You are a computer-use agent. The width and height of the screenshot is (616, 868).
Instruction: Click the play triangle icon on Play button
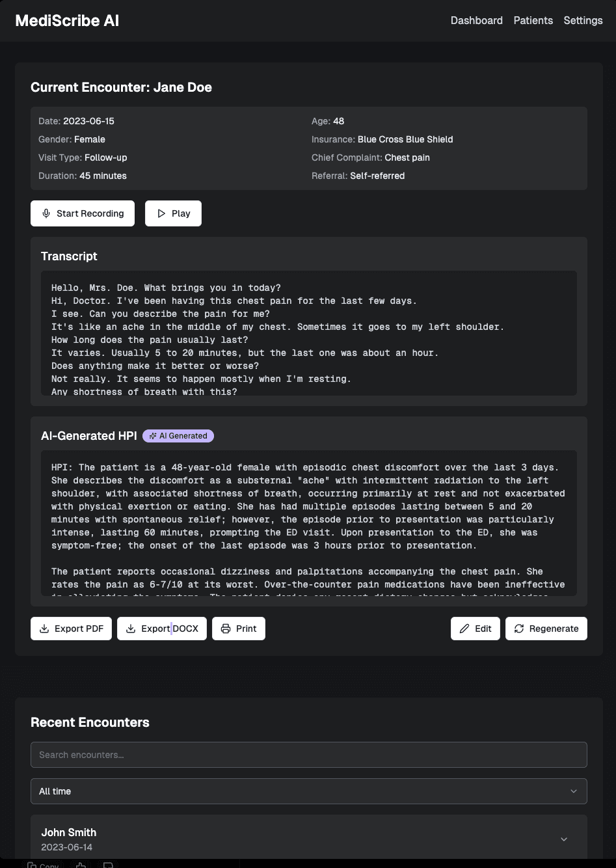161,213
